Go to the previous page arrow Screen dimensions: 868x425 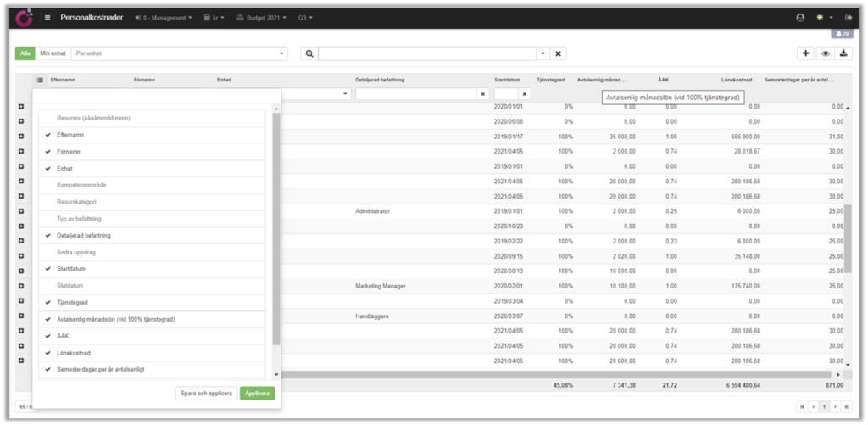pyautogui.click(x=813, y=406)
